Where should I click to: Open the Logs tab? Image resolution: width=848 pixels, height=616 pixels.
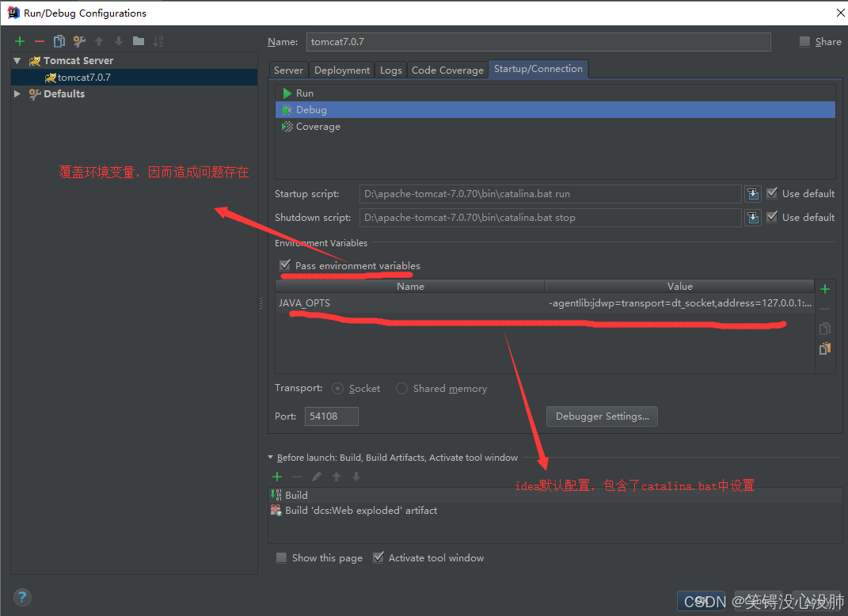[x=390, y=70]
